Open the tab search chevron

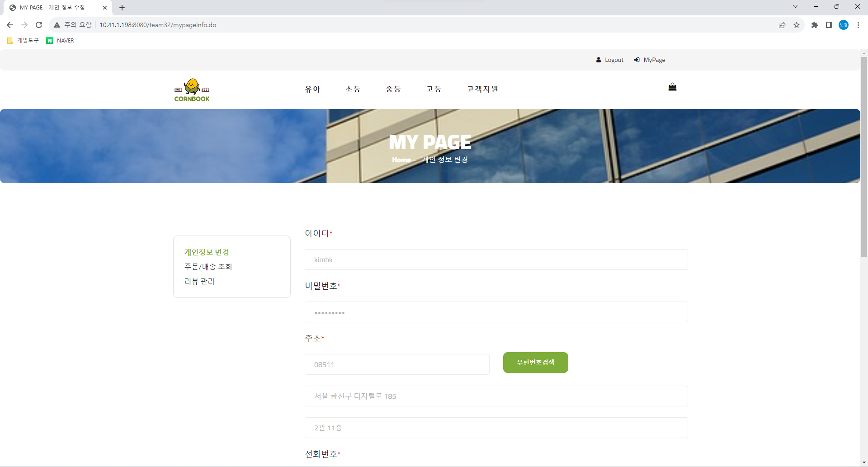(795, 6)
